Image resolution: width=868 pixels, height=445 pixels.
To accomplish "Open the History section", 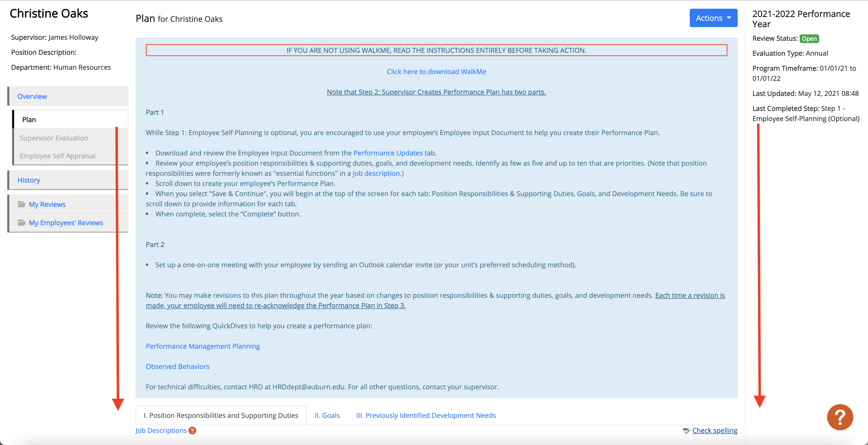I will pyautogui.click(x=68, y=180).
